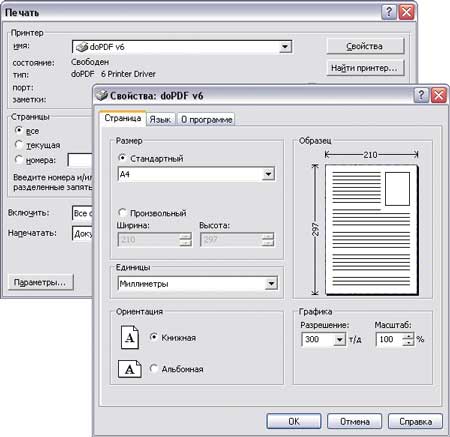
Task: Click the OK button
Action: 294,421
